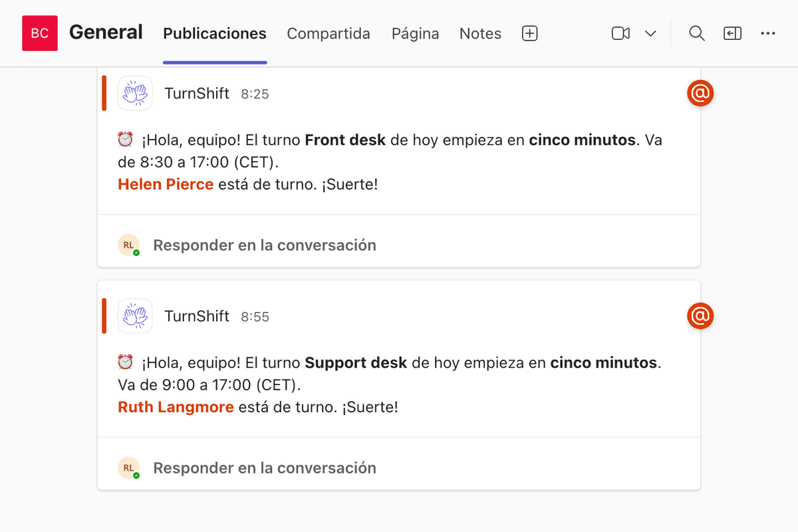Click the 8:55 timestamp
Viewport: 798px width, 532px height.
click(x=255, y=317)
